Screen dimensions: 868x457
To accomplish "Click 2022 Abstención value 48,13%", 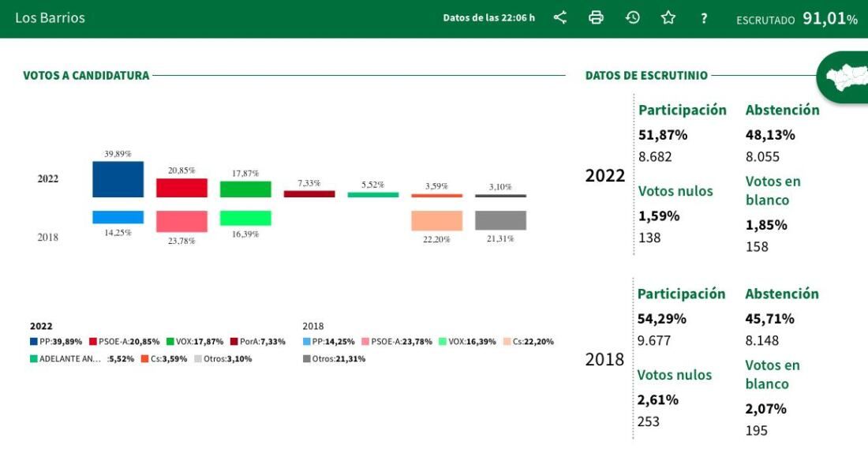I will coord(770,135).
